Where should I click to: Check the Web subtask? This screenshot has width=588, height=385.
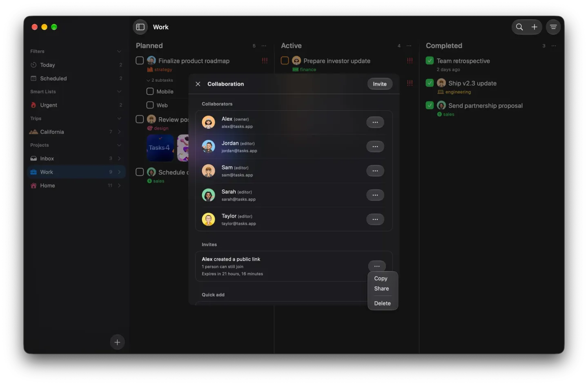coord(150,105)
